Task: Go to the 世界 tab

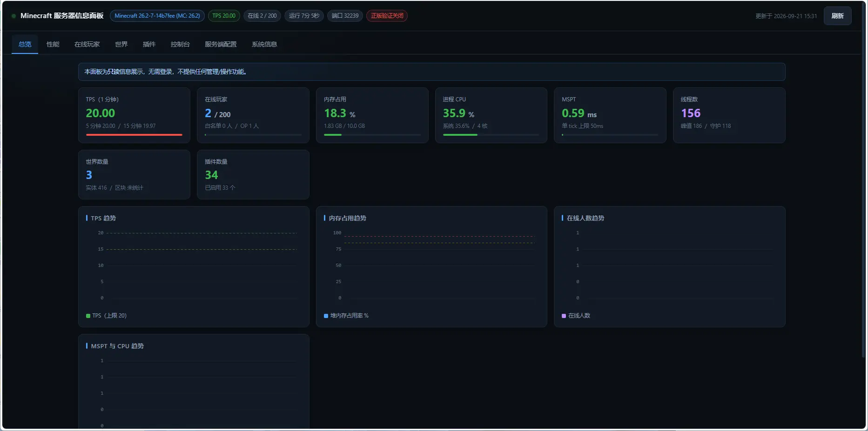Action: 121,44
